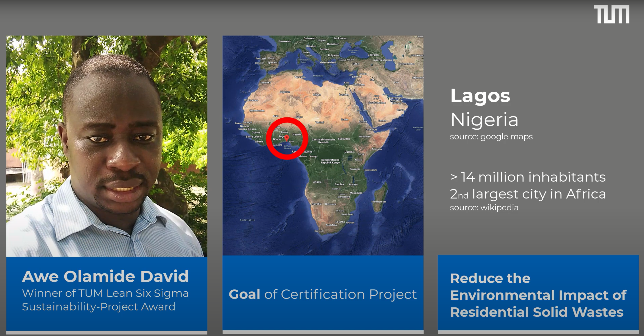
Task: Click the "source: wikipedia" text
Action: pos(484,207)
